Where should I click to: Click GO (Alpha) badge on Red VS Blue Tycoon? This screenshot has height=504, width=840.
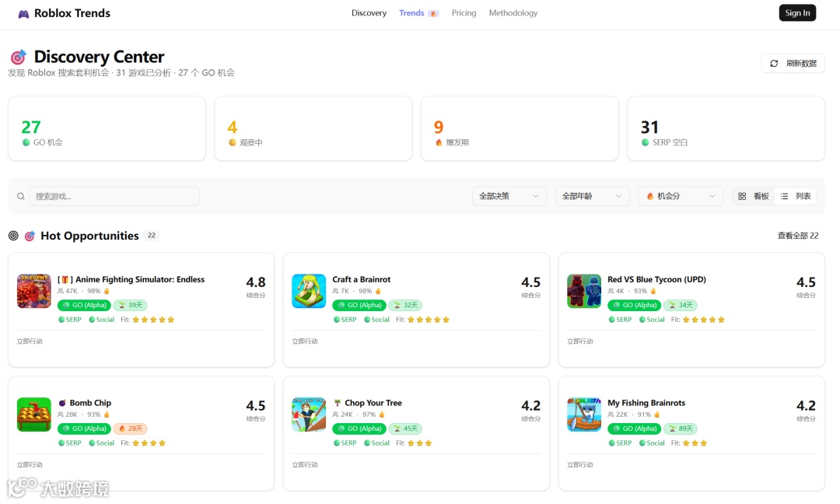pyautogui.click(x=635, y=306)
